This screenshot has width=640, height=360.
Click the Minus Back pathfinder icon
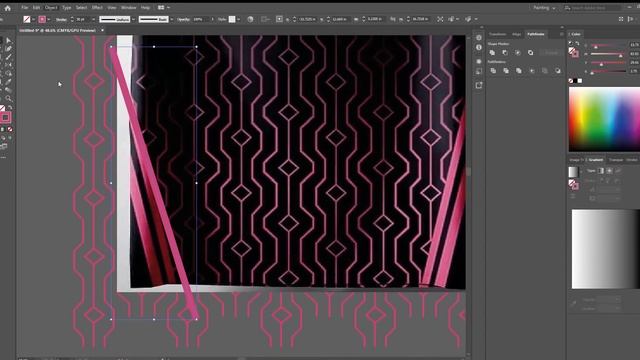[x=558, y=71]
